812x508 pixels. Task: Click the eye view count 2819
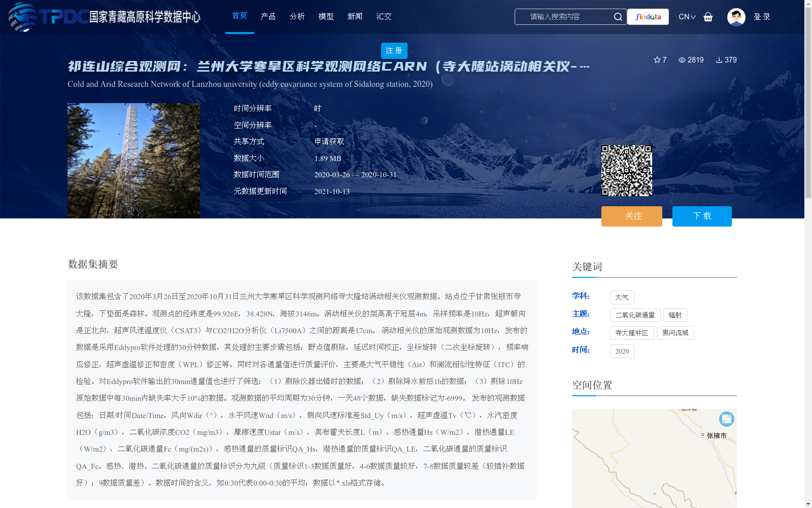coord(691,60)
